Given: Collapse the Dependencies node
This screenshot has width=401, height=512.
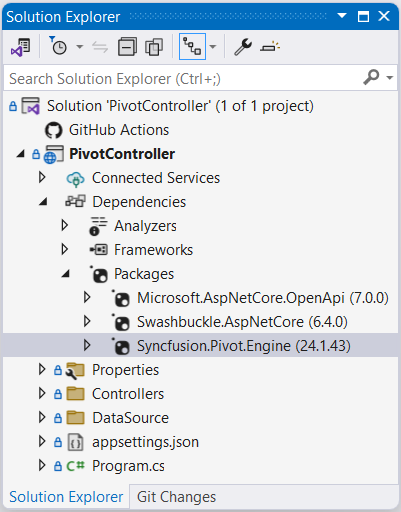Looking at the screenshot, I should 43,201.
